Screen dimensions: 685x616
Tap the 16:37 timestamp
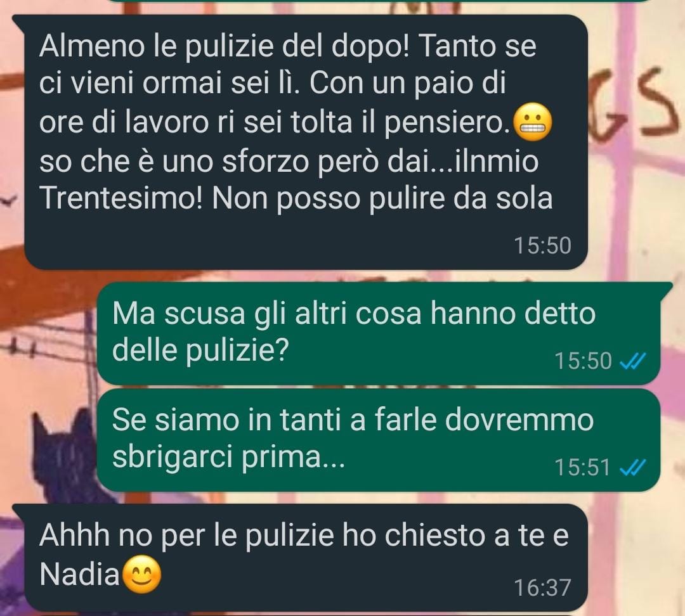click(x=542, y=587)
